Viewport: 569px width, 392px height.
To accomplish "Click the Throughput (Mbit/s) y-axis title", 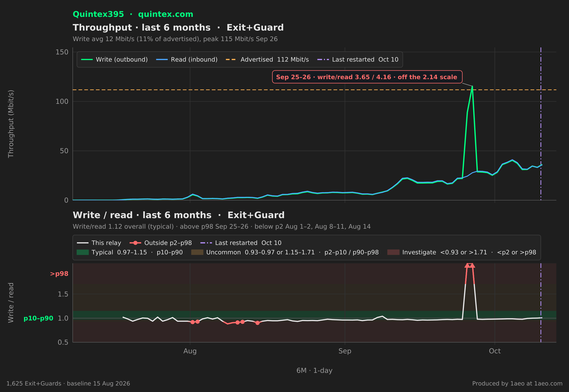I will point(11,124).
